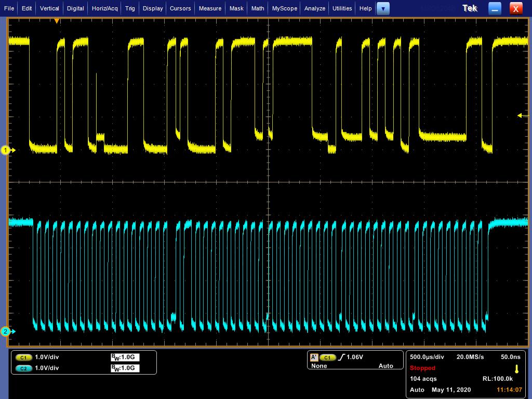
Task: Open the Edit menu
Action: coord(26,8)
